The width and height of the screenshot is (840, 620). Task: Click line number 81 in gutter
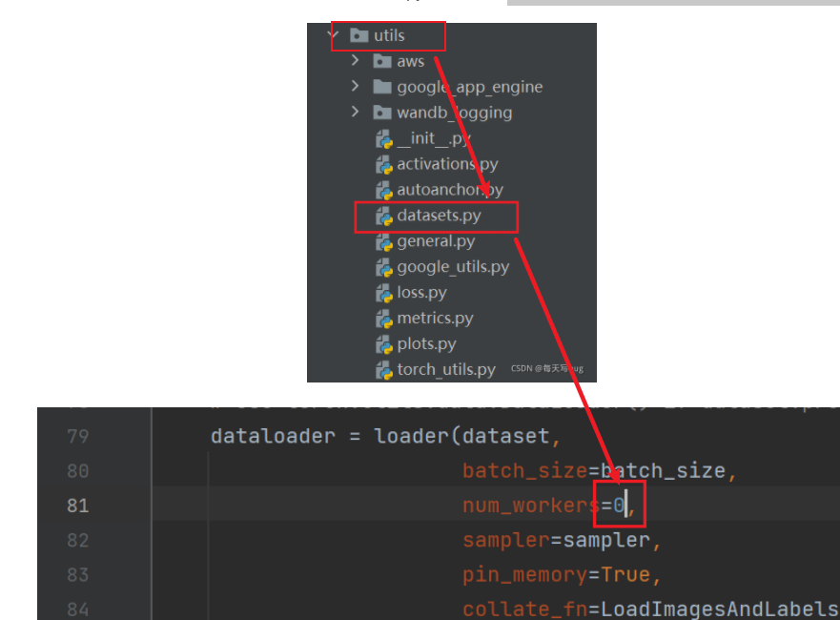[x=77, y=506]
